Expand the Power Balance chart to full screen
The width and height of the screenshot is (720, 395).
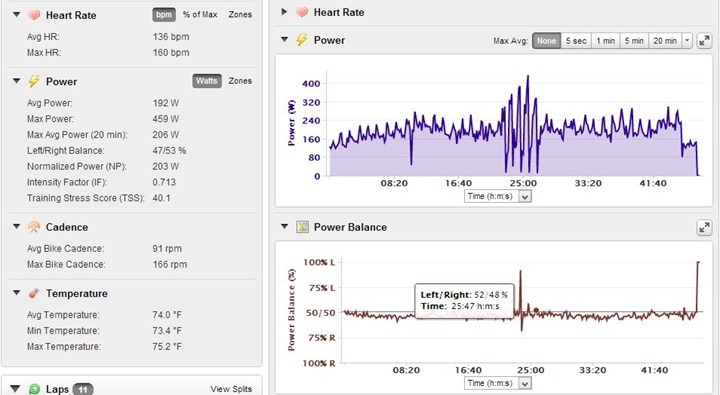click(x=704, y=227)
